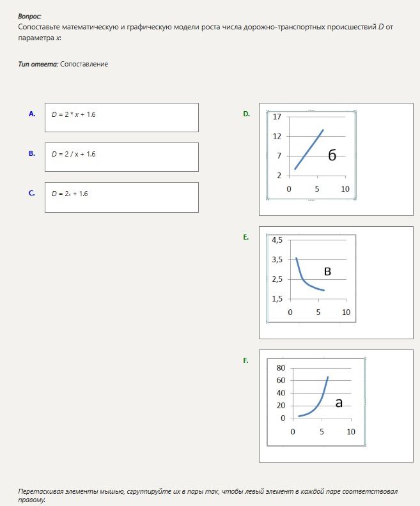The height and width of the screenshot is (506, 420).
Task: Click letter а inside the third chart
Action: point(339,402)
